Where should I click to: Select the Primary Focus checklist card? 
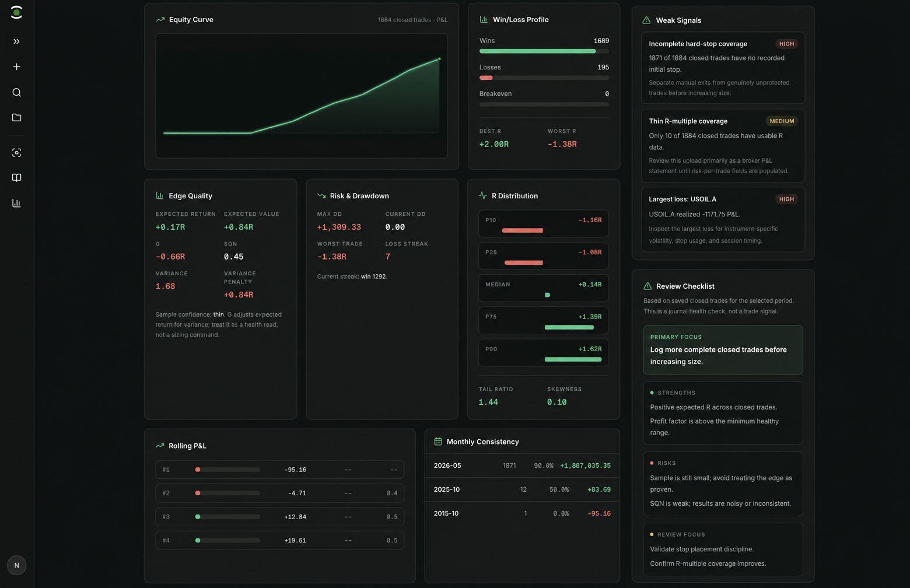(723, 350)
